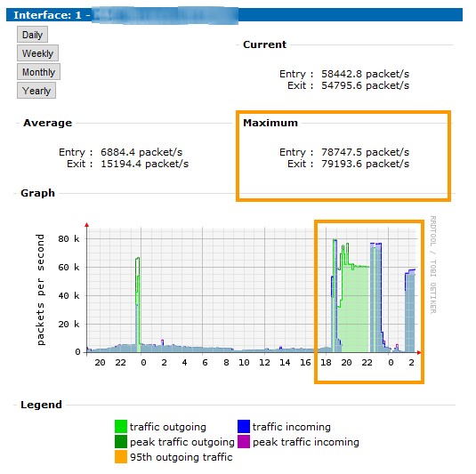Click the 60 k y-axis label
Viewport: 476px width, 474px height.
(x=69, y=268)
